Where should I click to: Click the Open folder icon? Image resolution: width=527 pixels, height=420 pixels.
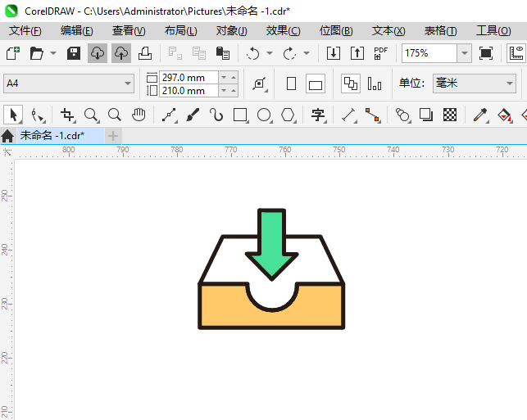click(36, 53)
